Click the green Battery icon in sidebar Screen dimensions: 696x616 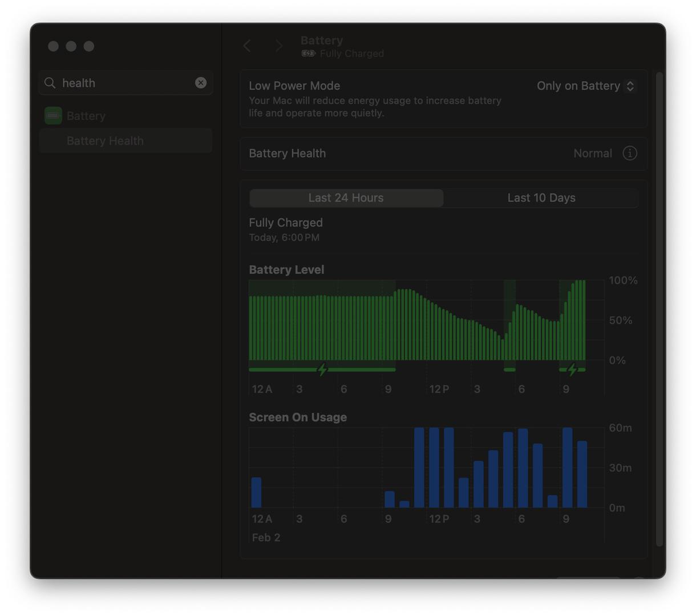tap(53, 116)
